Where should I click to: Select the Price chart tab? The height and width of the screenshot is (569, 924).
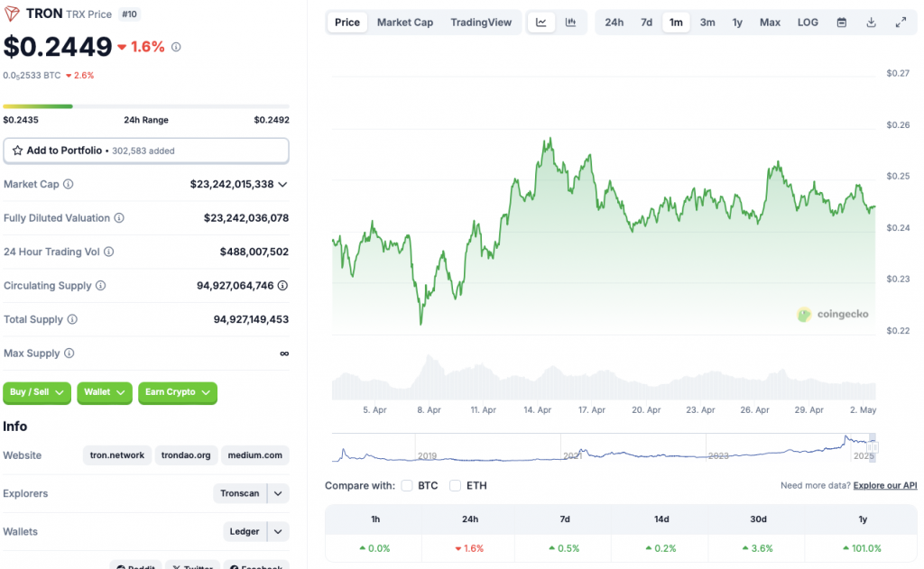(x=347, y=23)
